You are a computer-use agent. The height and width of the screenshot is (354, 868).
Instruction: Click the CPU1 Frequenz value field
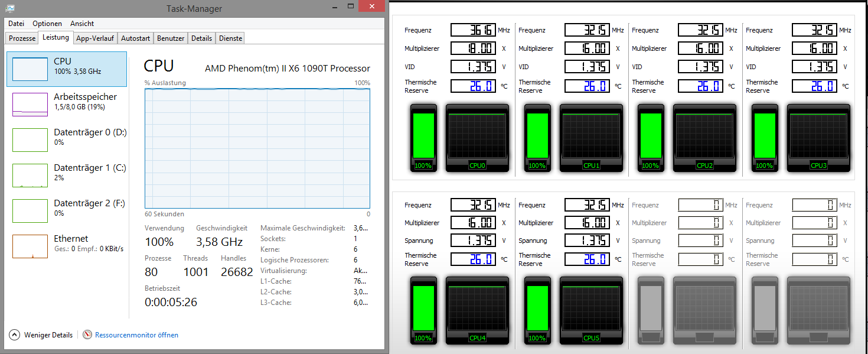click(x=587, y=30)
